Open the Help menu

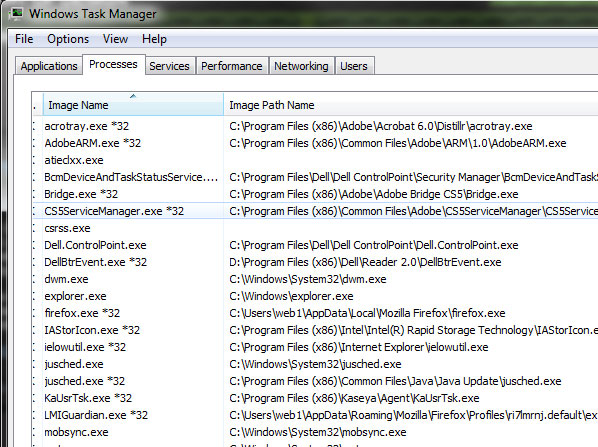tap(154, 39)
